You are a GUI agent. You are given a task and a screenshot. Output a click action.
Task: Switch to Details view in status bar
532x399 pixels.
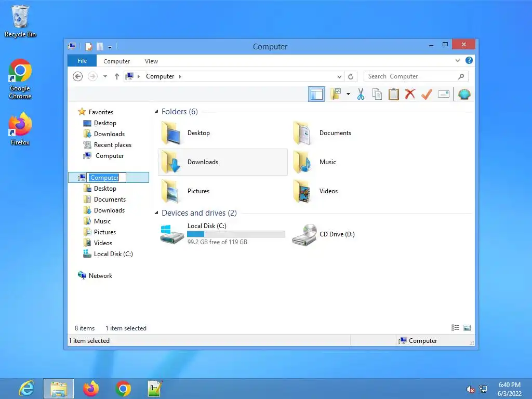tap(455, 328)
